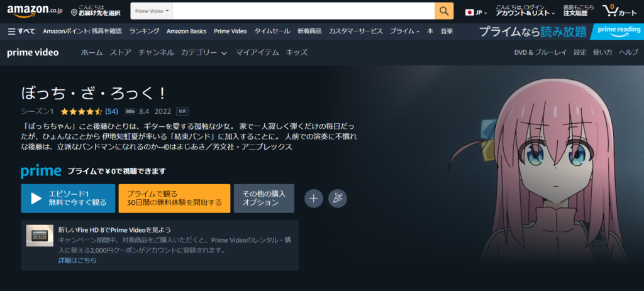Add title to watchlist with plus icon
The image size is (644, 291).
[314, 198]
